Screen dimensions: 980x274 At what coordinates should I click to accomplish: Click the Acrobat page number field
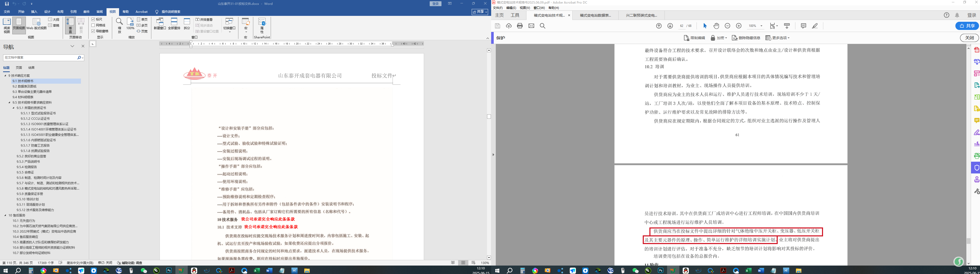point(681,26)
